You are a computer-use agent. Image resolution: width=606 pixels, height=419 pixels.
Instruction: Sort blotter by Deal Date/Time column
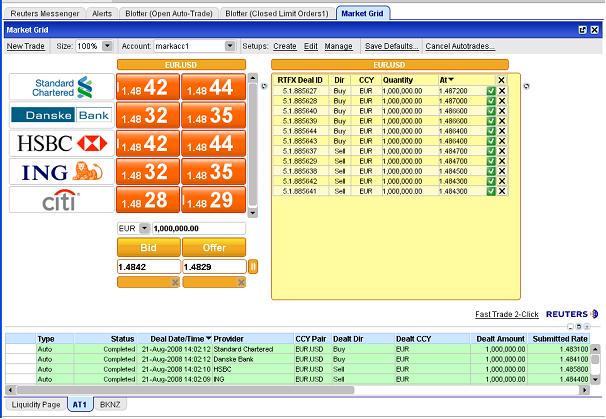point(180,339)
